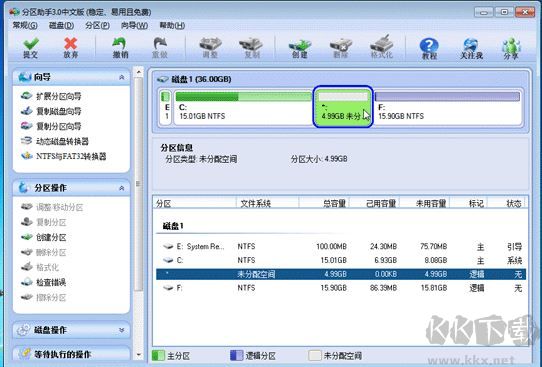The height and width of the screenshot is (367, 542).
Task: Select the 未分配空间 row in list
Action: coord(341,274)
